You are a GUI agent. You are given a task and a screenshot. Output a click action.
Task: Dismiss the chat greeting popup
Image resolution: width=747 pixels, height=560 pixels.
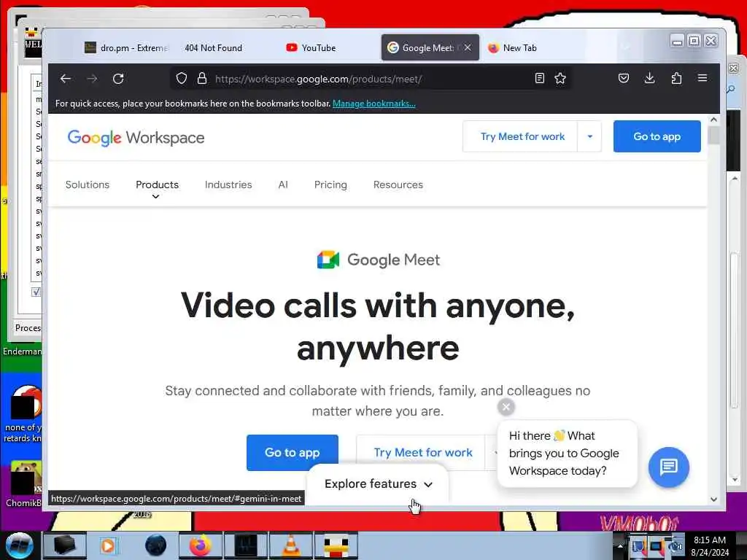tap(506, 407)
